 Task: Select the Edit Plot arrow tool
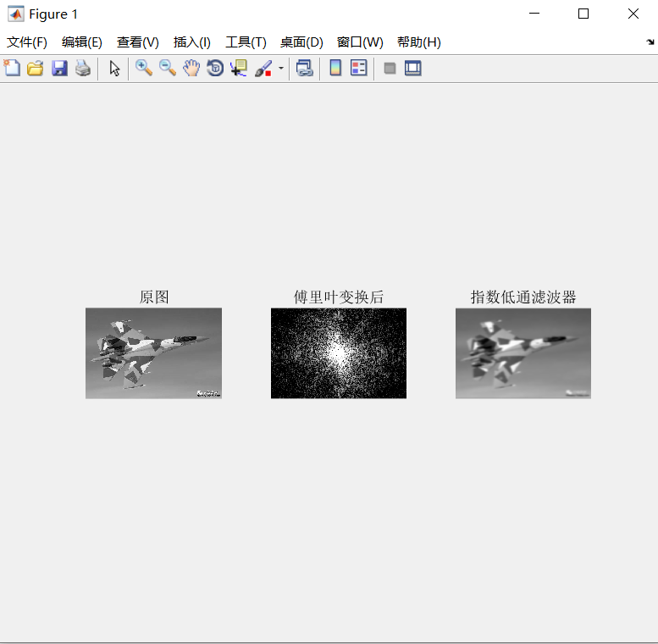[x=114, y=68]
